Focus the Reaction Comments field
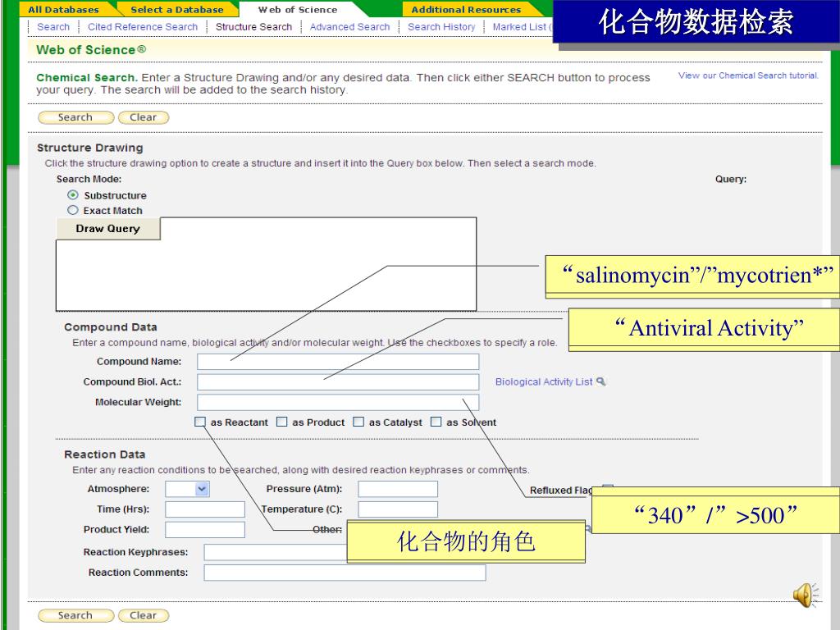The image size is (840, 630). click(x=345, y=572)
